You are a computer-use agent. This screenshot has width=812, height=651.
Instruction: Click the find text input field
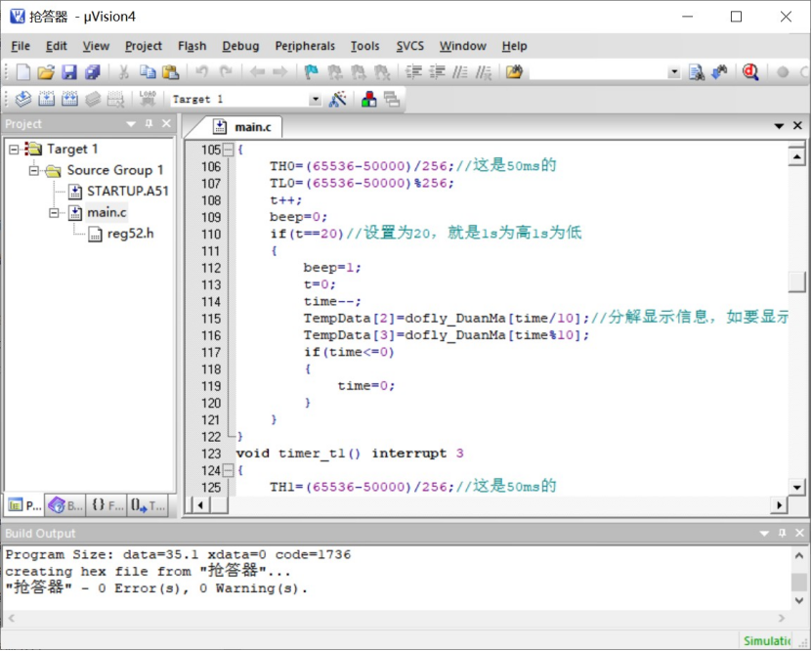click(599, 72)
